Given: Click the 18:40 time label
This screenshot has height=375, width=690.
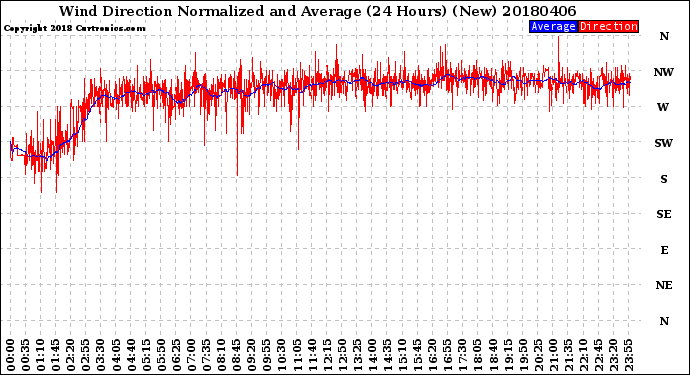Looking at the screenshot, I should coord(493,355).
